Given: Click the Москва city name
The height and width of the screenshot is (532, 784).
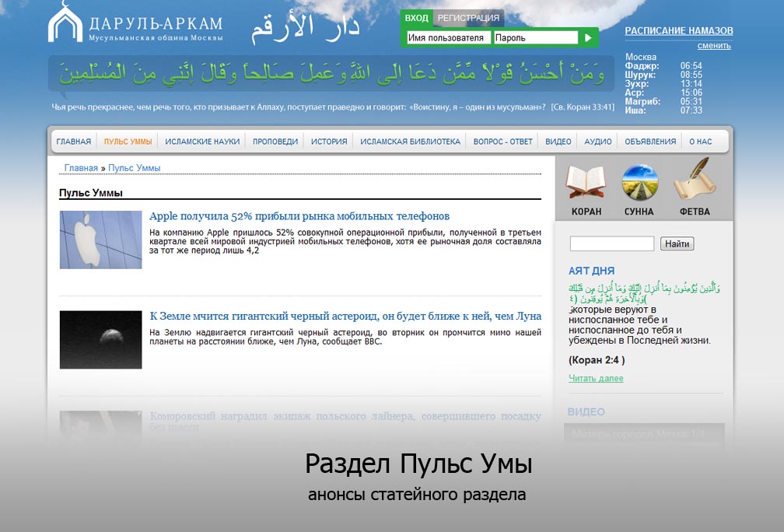Looking at the screenshot, I should point(641,57).
